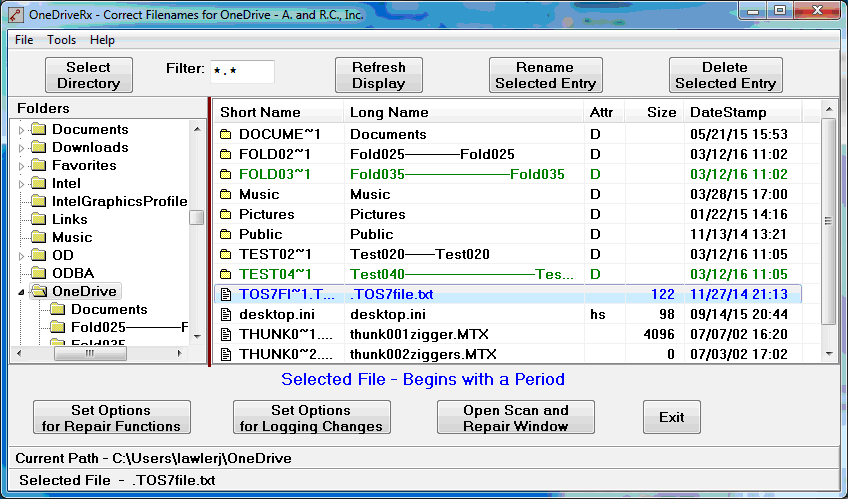The height and width of the screenshot is (499, 848).
Task: Click the open OneDrive folder icon in tree
Action: (39, 291)
